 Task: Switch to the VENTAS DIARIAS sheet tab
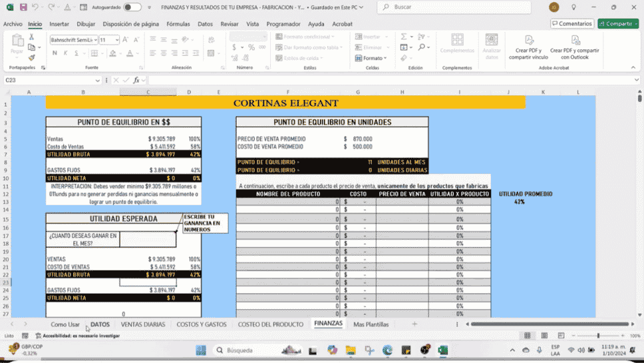(143, 324)
